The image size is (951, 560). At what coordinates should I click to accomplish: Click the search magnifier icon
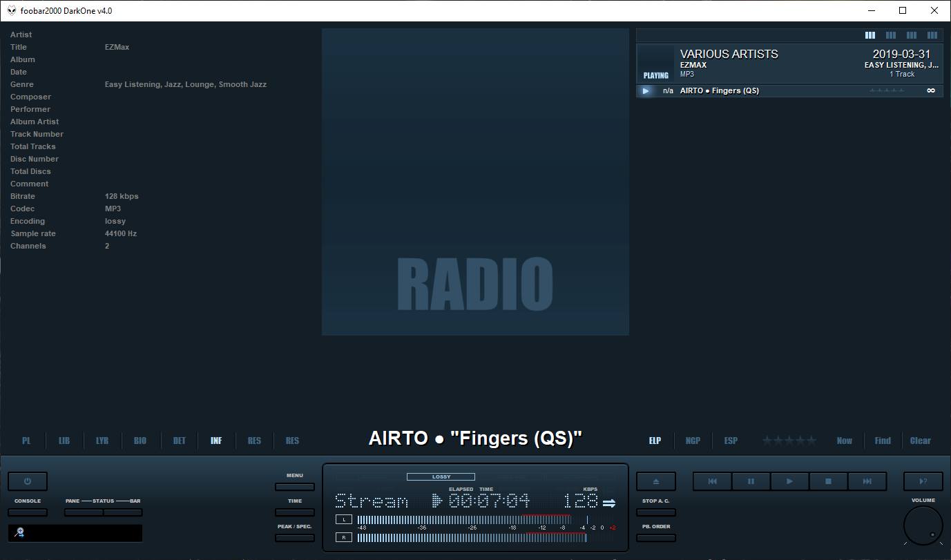point(19,532)
